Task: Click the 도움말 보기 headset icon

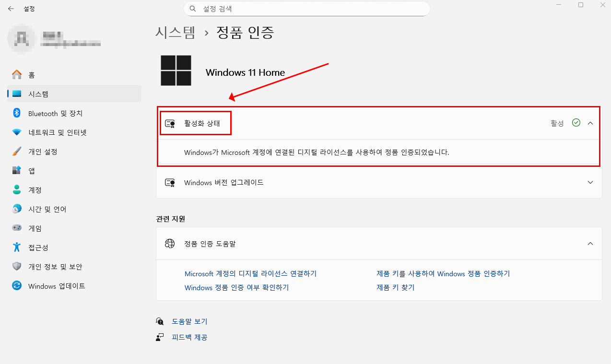Action: point(160,321)
